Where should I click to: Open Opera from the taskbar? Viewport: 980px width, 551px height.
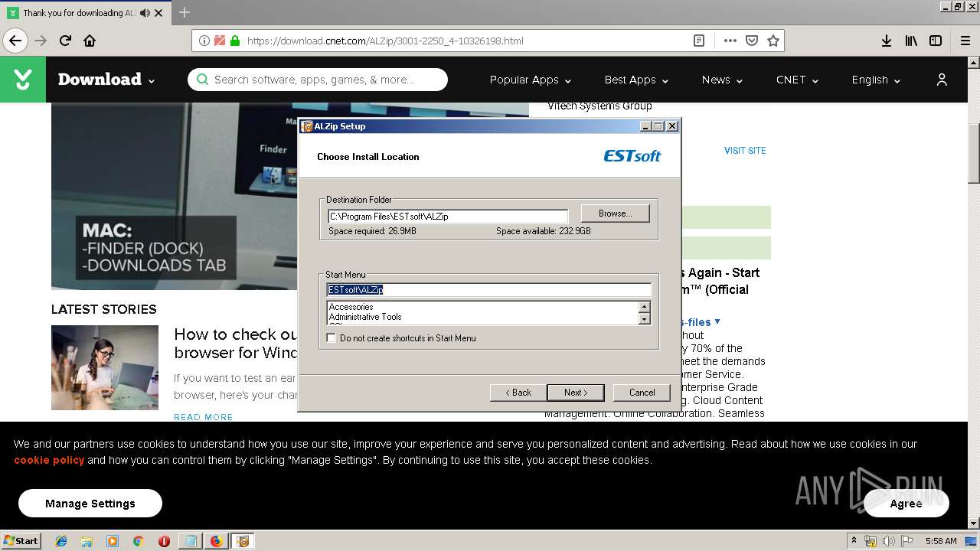164,541
